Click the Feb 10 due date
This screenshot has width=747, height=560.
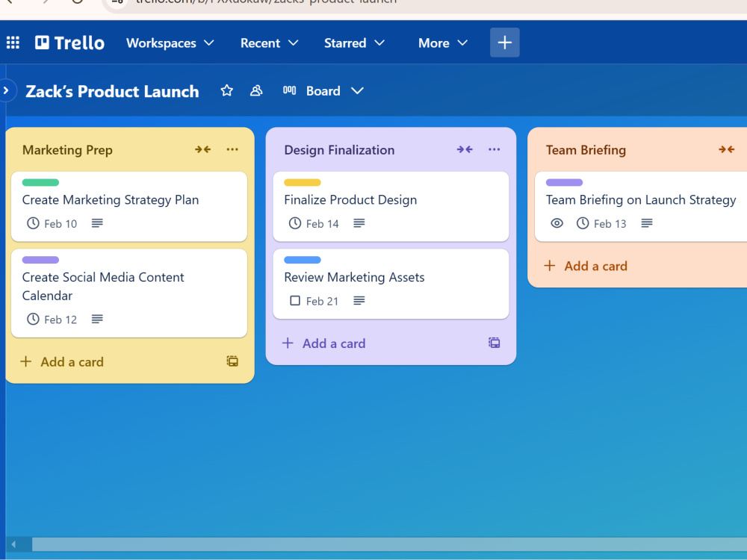click(x=61, y=224)
